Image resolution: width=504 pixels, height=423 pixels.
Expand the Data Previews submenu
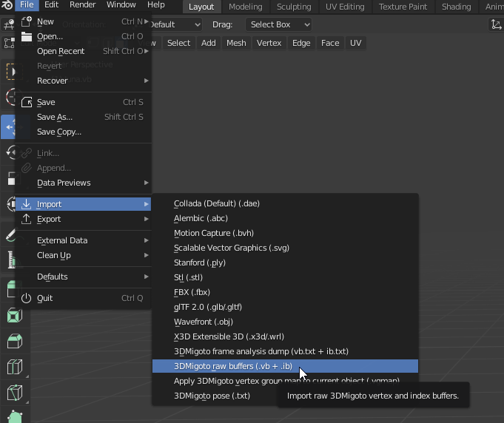tap(83, 183)
